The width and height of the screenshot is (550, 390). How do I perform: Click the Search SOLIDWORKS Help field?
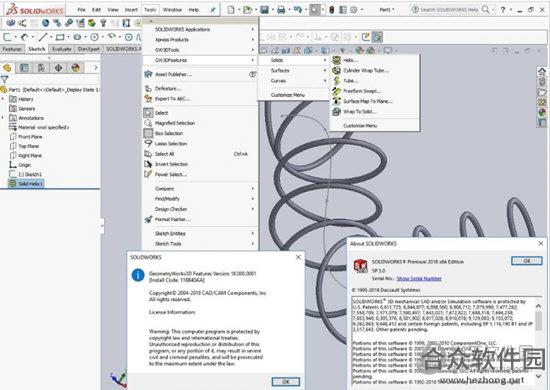coord(449,10)
